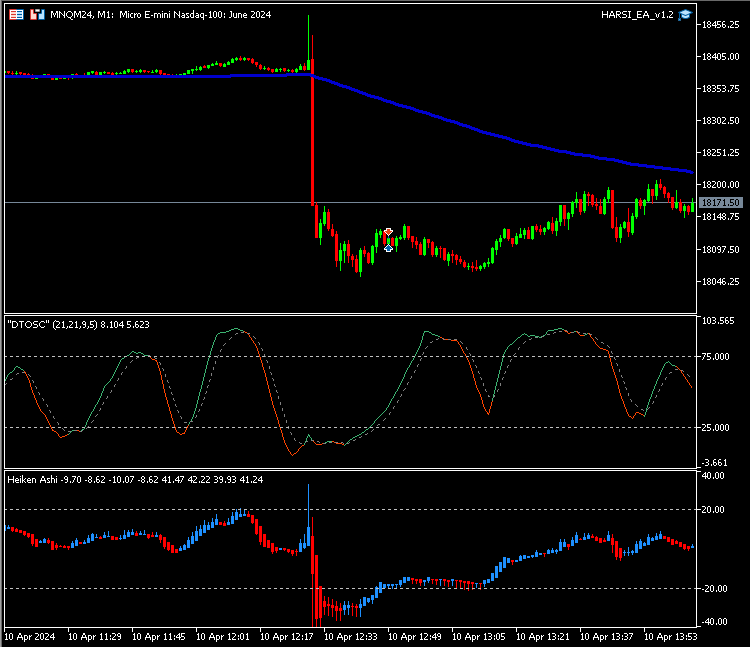Viewport: 750px width, 647px height.
Task: Click the 40.00 Heiken Ashi scale value
Action: click(713, 476)
